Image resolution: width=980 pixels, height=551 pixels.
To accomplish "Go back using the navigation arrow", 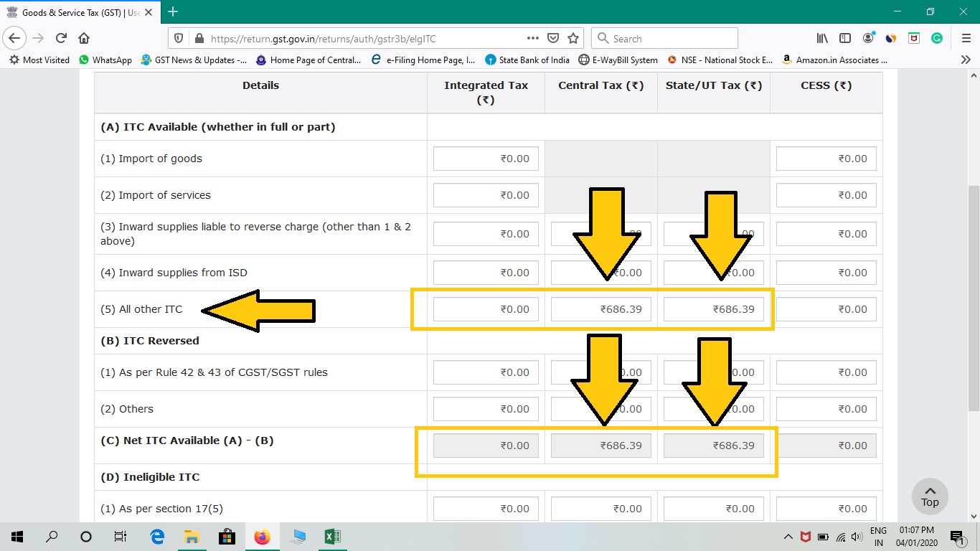I will pos(14,37).
